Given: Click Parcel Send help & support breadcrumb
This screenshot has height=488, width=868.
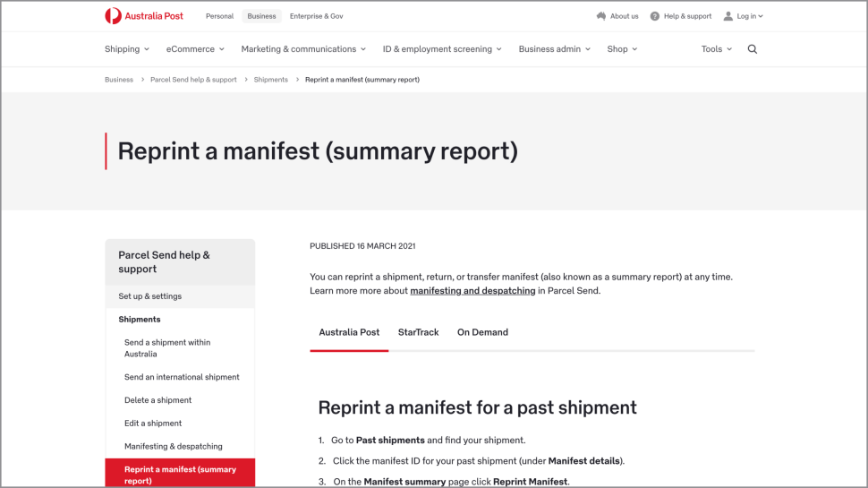Looking at the screenshot, I should click(193, 80).
